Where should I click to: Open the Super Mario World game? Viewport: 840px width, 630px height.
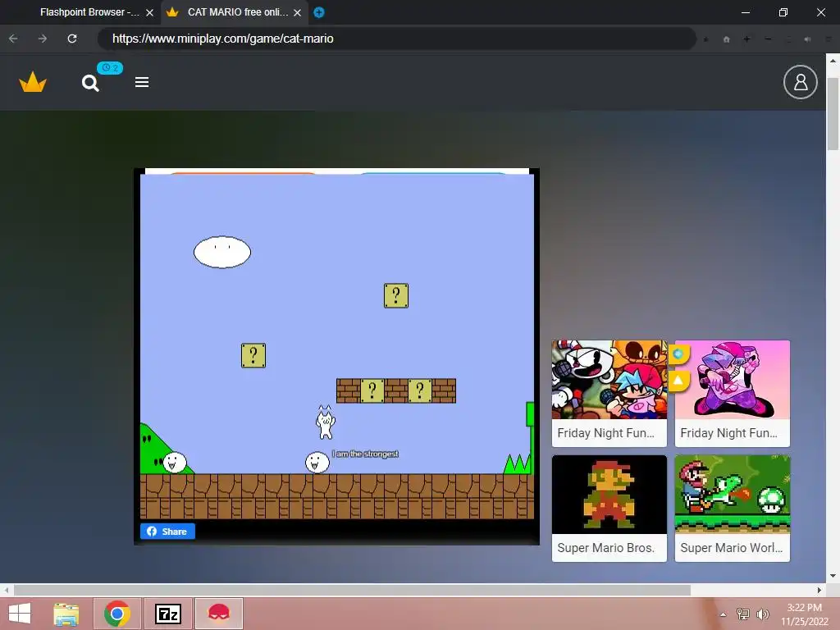(732, 509)
